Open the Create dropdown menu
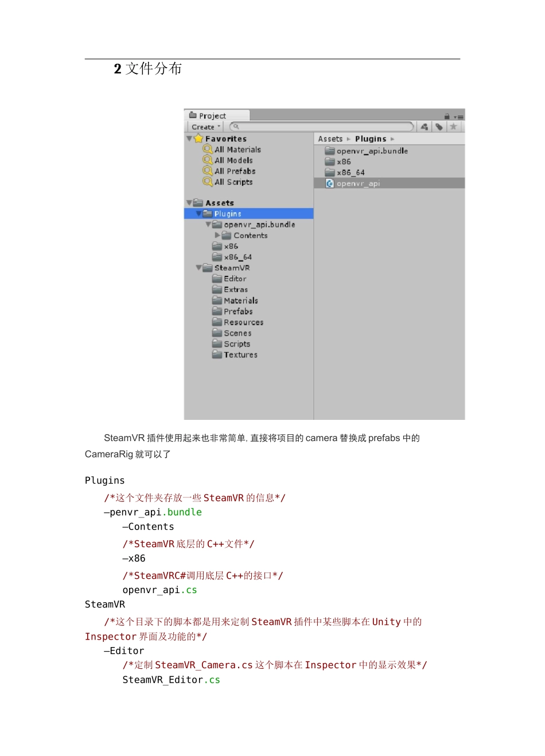 tap(205, 127)
